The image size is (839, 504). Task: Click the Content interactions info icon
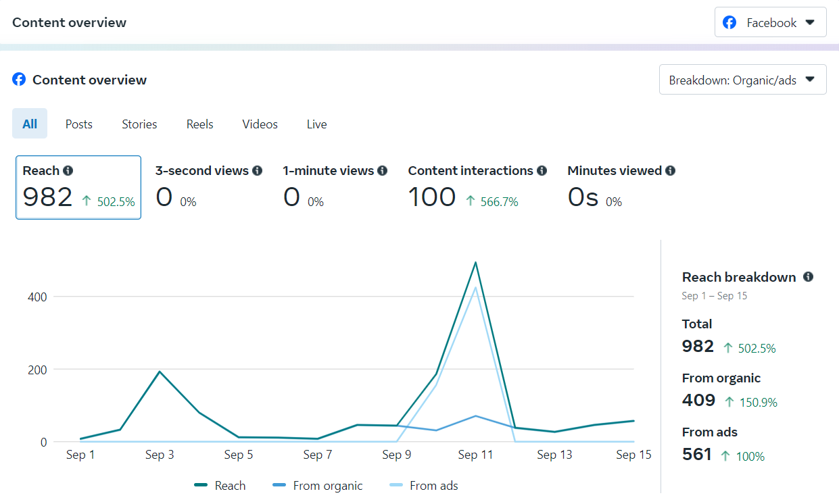click(x=542, y=171)
